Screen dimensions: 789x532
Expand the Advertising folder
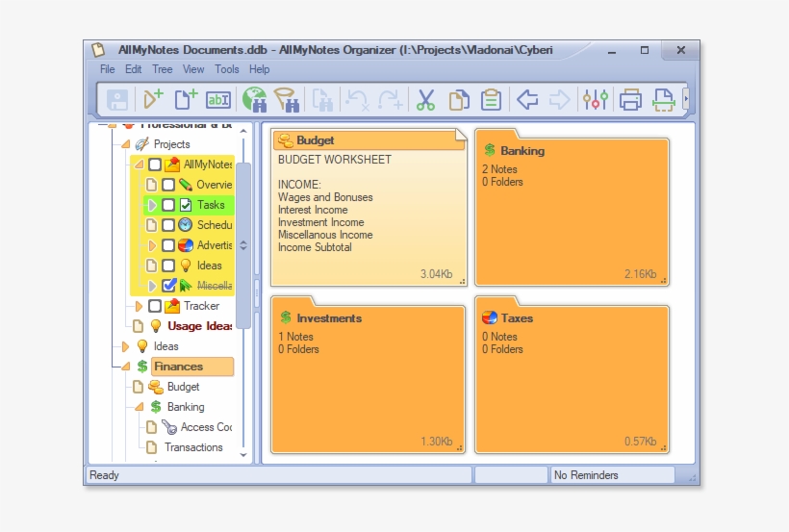(x=152, y=245)
